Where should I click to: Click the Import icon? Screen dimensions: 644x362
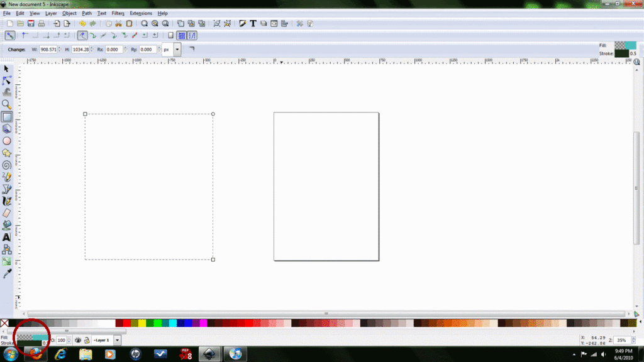(57, 24)
